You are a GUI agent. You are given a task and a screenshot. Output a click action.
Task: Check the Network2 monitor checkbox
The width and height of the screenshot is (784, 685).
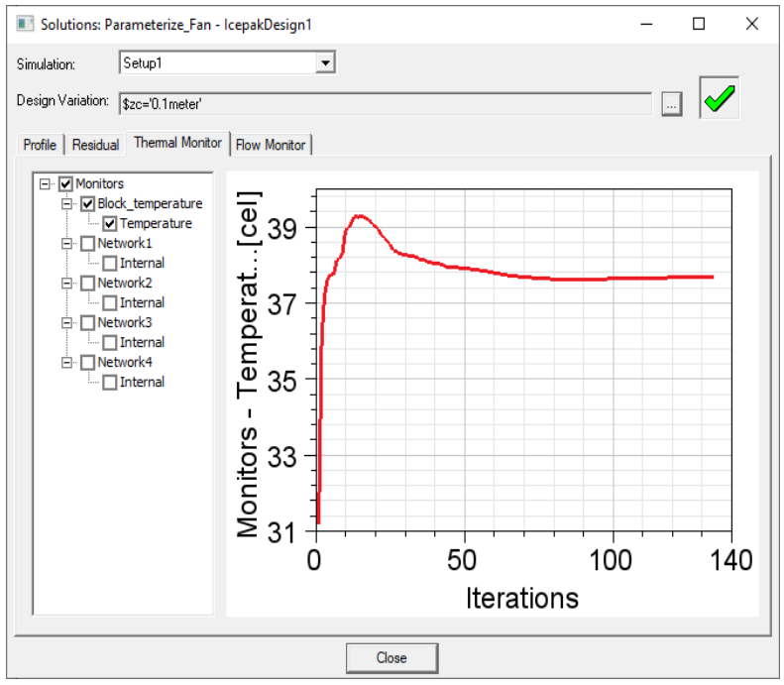point(88,283)
